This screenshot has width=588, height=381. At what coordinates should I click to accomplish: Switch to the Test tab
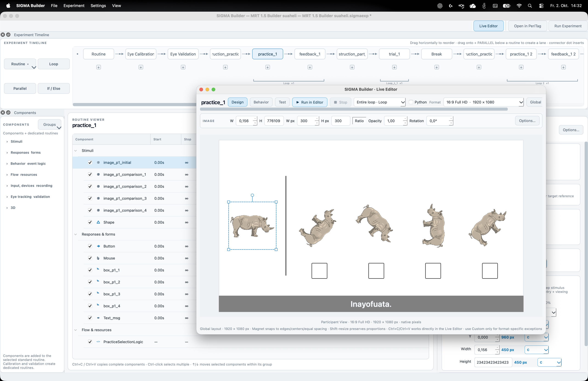[x=282, y=102]
